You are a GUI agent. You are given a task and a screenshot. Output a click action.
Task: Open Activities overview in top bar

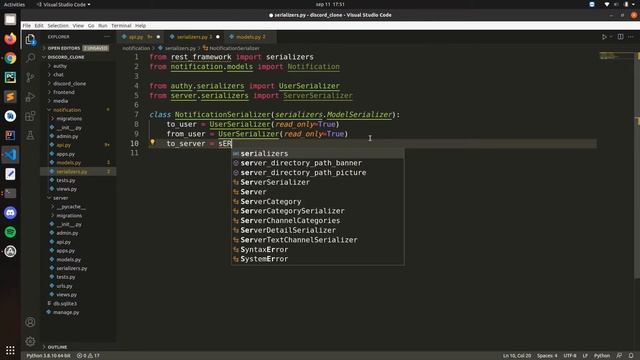click(14, 4)
